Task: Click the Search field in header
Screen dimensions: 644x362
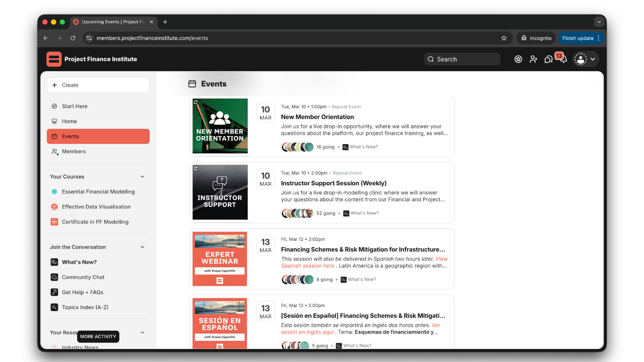Action: [x=462, y=59]
